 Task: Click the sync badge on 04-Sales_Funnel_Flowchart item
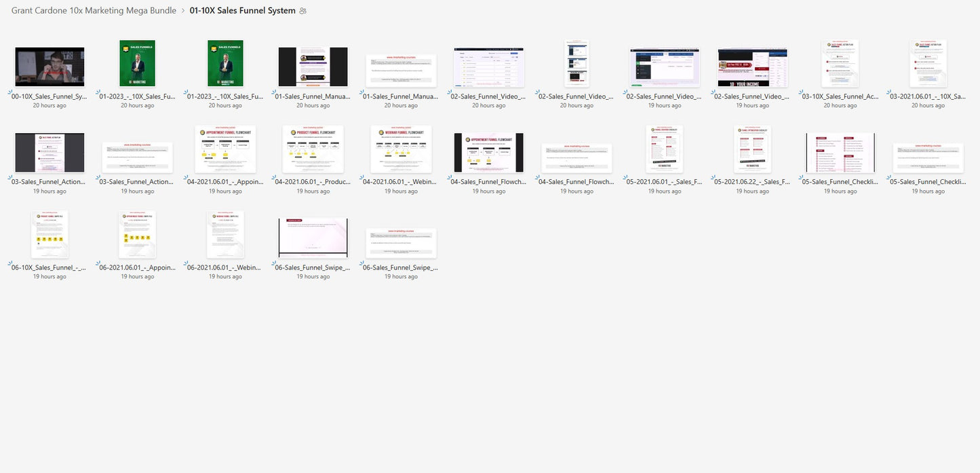coord(449,178)
